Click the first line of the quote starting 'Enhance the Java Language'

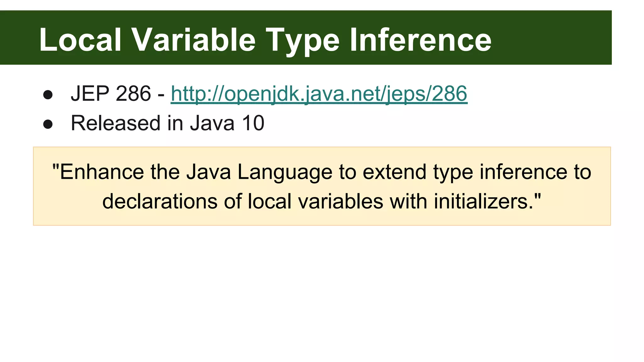coord(321,172)
